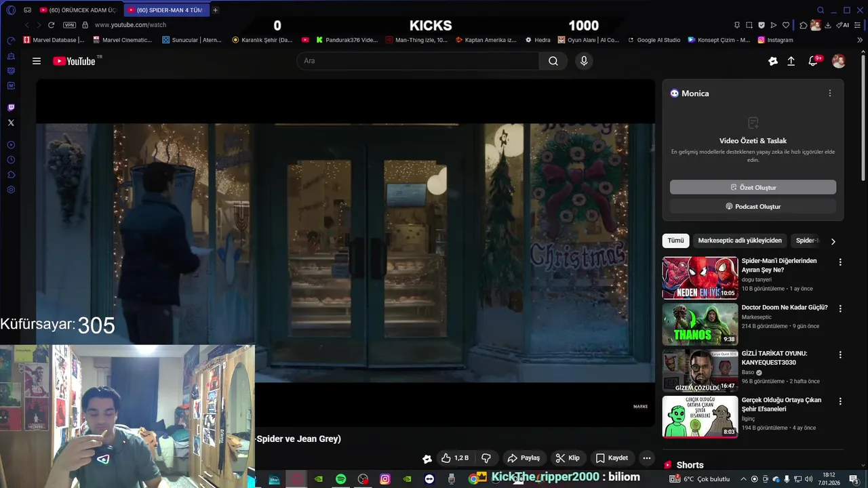Select the Tümü filter chip
The height and width of the screenshot is (488, 868).
click(x=676, y=241)
